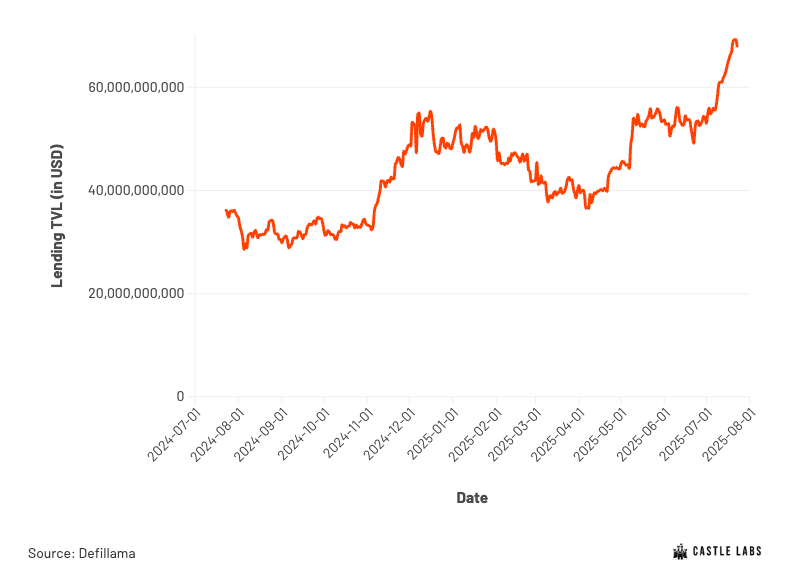Select the 60,000,000,000 y-axis label
Screen dimensions: 794x575
[136, 87]
